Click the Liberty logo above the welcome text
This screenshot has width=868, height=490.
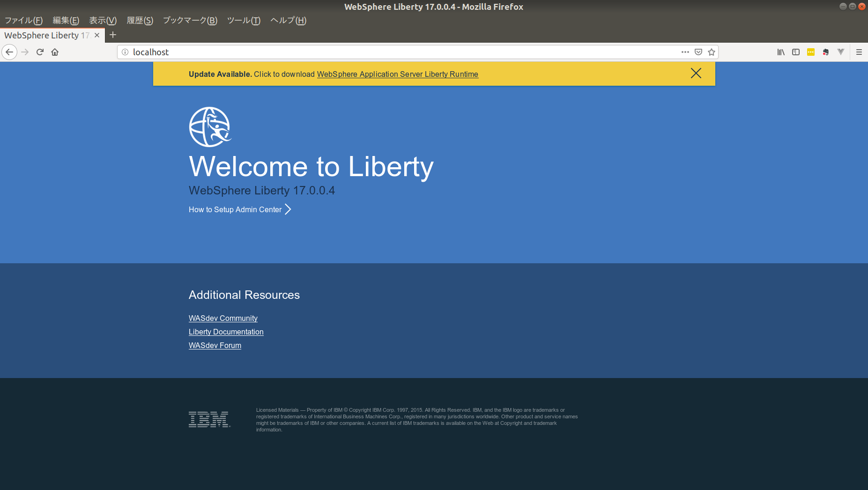coord(210,126)
